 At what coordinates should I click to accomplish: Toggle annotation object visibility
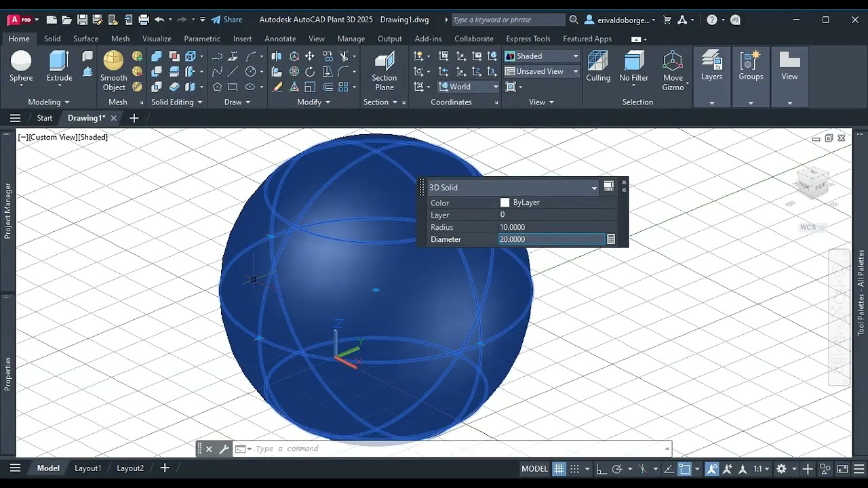point(712,468)
